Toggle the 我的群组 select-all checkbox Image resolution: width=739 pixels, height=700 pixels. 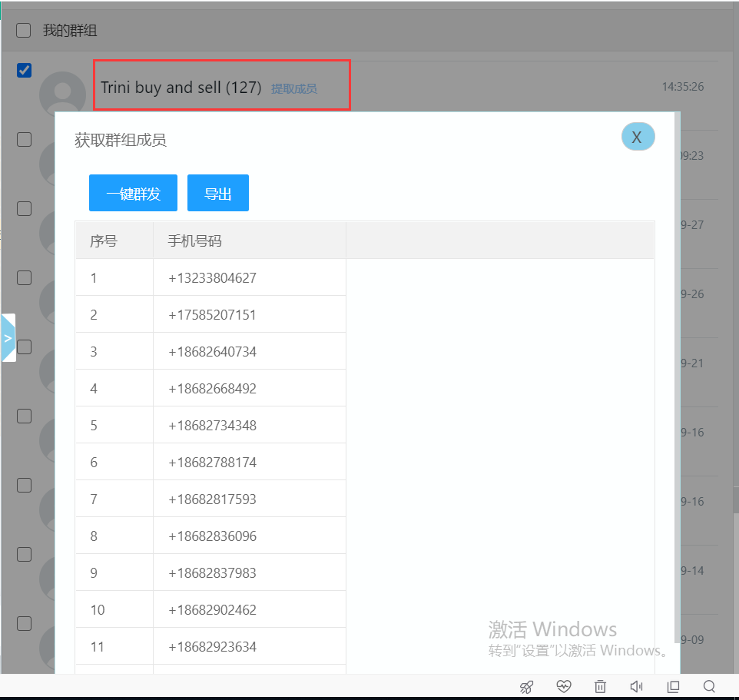point(24,31)
